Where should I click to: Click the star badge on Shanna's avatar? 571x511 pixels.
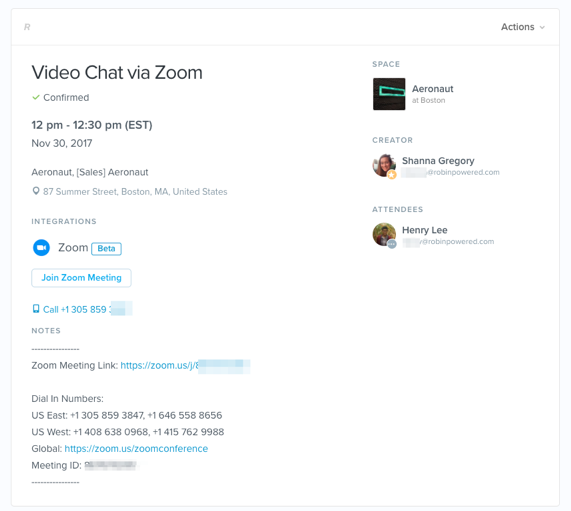point(392,175)
